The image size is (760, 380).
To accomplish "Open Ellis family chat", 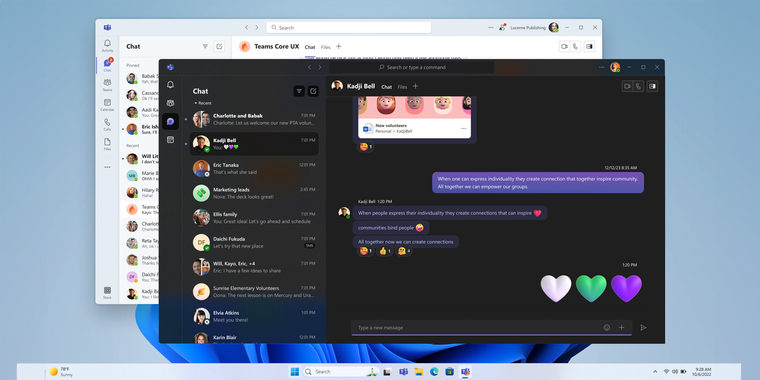I will coord(254,218).
